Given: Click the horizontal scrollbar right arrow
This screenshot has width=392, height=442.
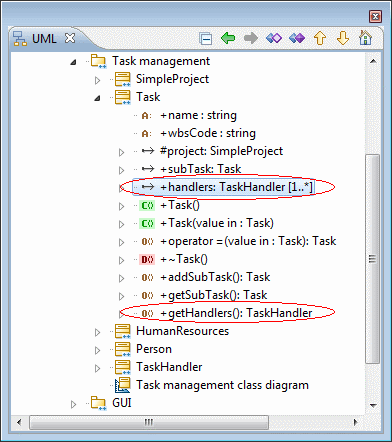Looking at the screenshot, I should point(355,422).
